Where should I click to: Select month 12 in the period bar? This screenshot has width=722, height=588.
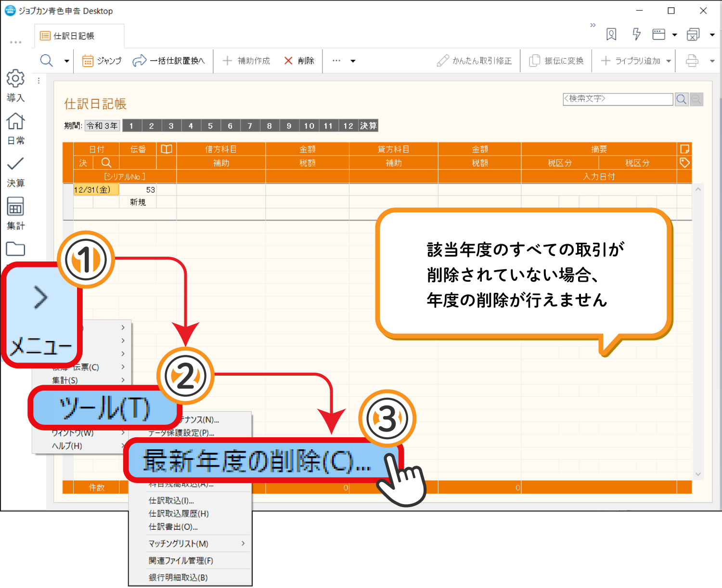(x=348, y=126)
